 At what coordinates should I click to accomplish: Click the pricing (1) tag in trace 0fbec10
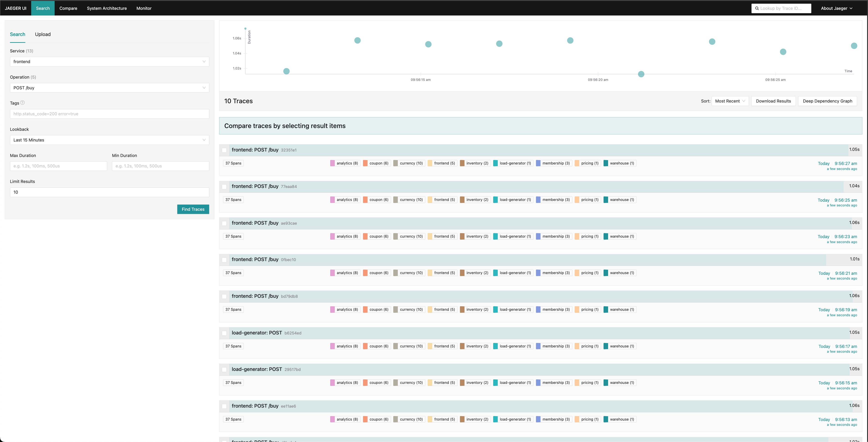[588, 273]
